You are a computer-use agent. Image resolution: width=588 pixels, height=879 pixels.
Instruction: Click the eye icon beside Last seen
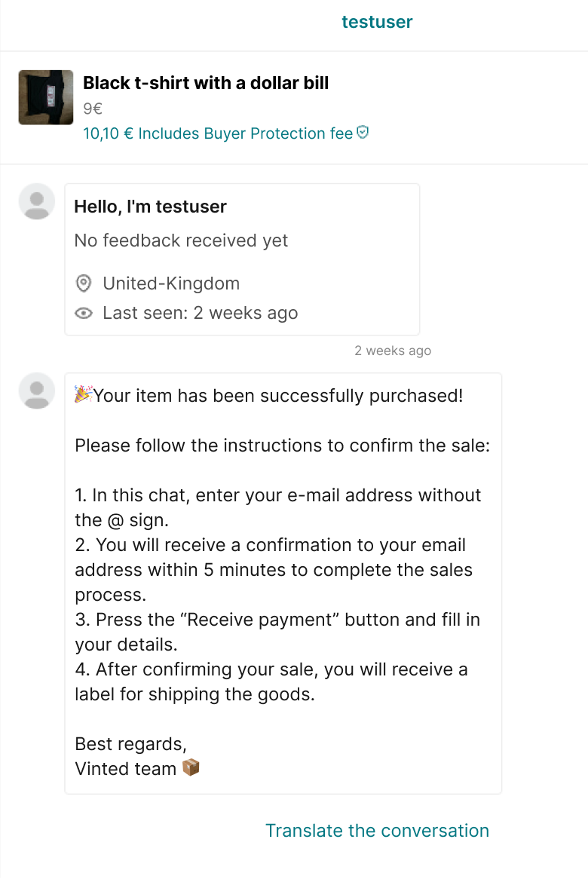pyautogui.click(x=84, y=314)
